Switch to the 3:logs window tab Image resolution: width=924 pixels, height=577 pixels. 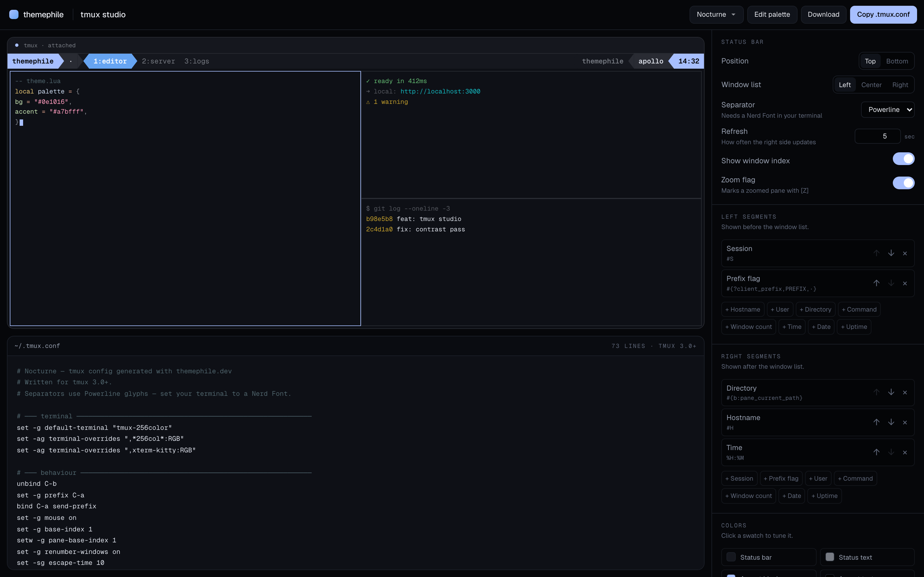(x=197, y=61)
